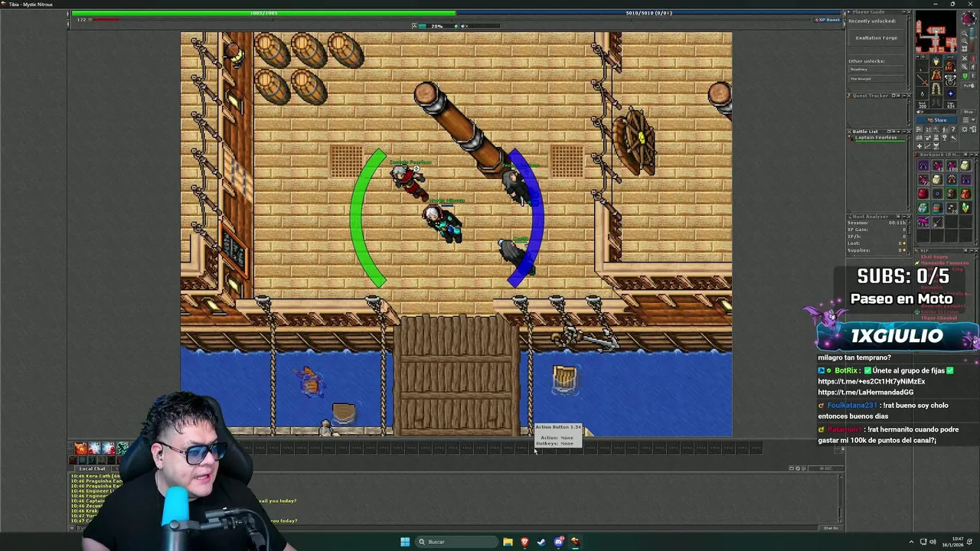Image resolution: width=980 pixels, height=551 pixels.
Task: Click the blue mana bar
Action: coord(648,13)
